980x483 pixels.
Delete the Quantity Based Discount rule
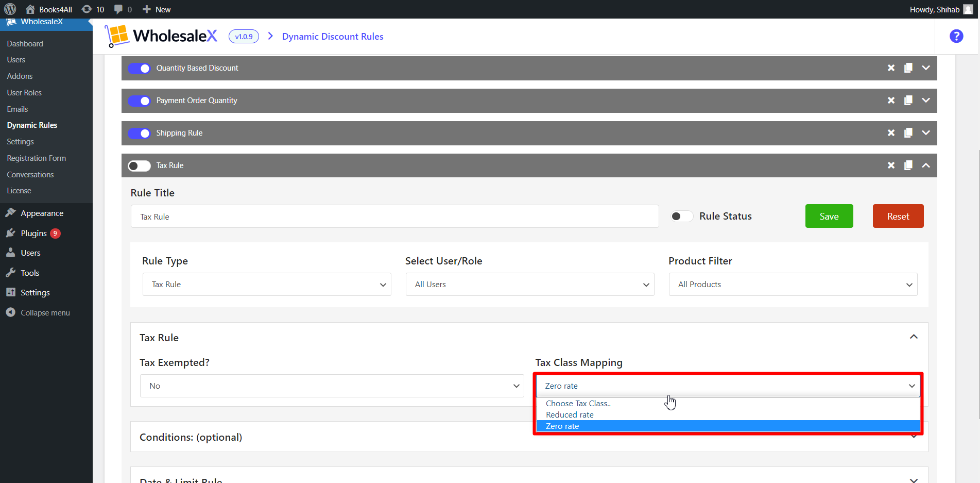pyautogui.click(x=891, y=68)
